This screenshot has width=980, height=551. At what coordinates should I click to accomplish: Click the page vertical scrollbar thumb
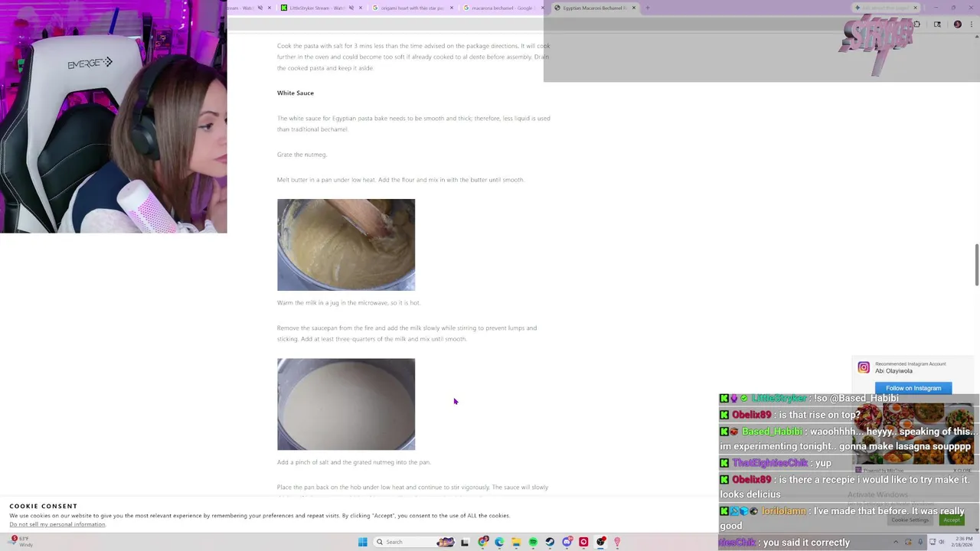[x=976, y=265]
